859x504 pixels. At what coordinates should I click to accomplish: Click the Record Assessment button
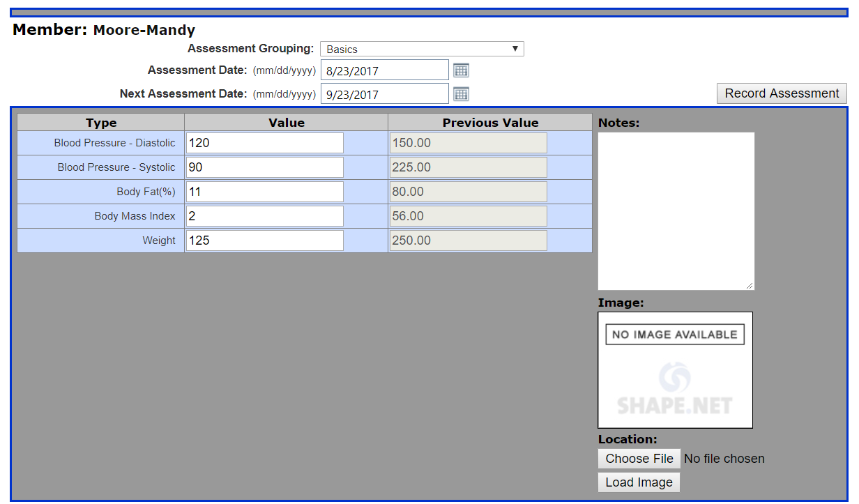click(x=781, y=93)
